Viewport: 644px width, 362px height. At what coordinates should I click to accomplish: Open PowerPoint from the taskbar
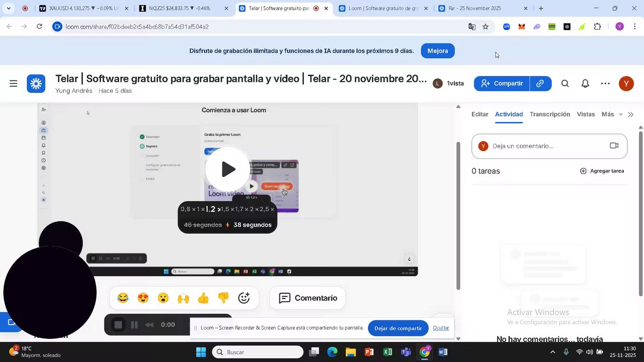[x=369, y=352]
